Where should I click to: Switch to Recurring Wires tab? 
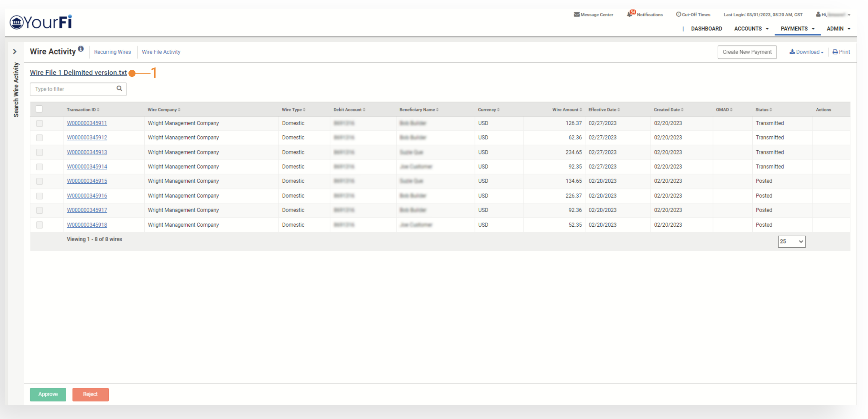(112, 52)
